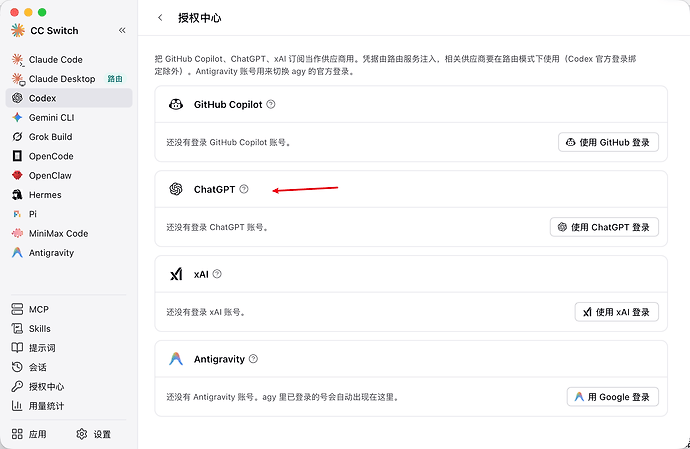Click the text 还没有登录 GitHub Copilot 账号。
Viewport: 690px width, 449px height.
point(228,142)
